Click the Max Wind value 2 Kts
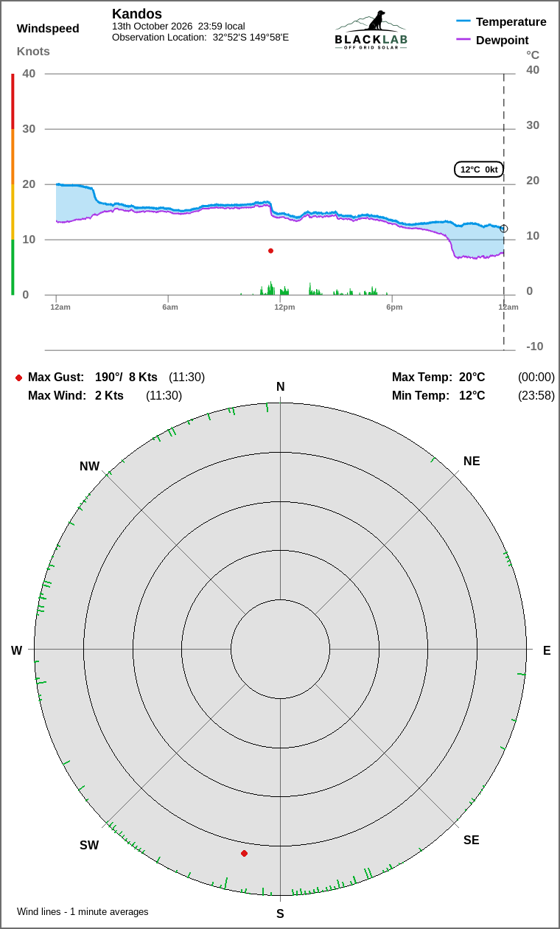This screenshot has height=929, width=560. (x=109, y=396)
